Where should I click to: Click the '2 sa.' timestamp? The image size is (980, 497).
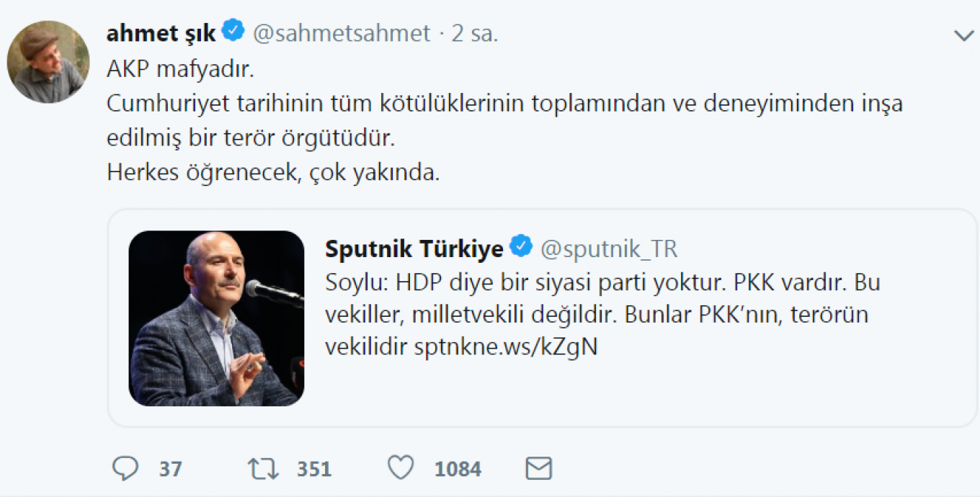pyautogui.click(x=475, y=33)
